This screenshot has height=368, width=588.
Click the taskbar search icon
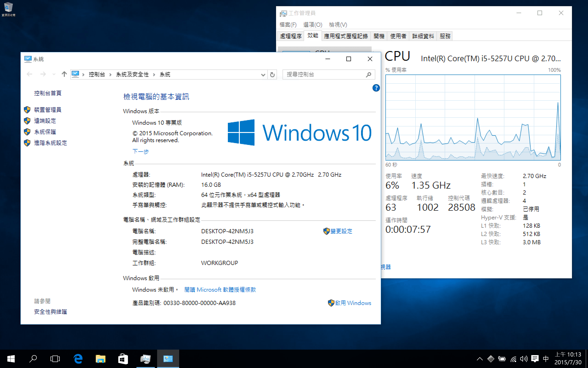(x=33, y=359)
